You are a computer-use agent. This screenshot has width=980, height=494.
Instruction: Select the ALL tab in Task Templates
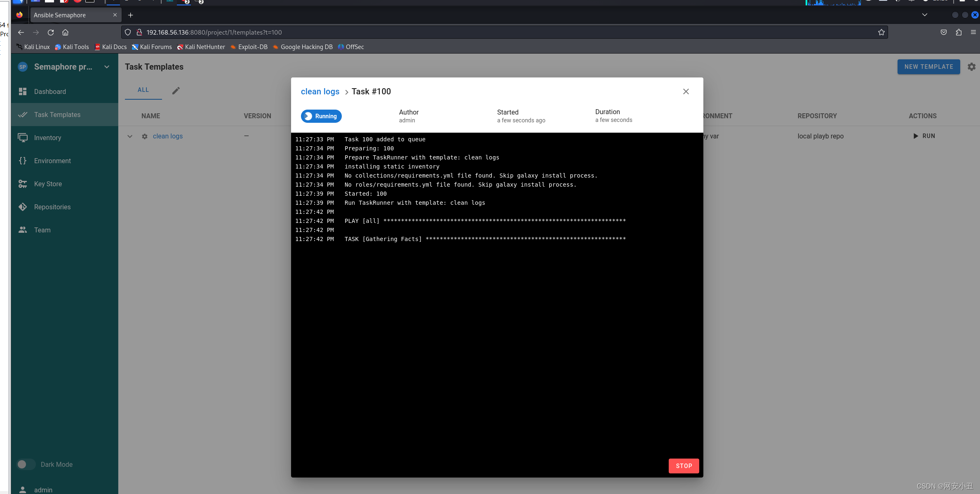143,89
